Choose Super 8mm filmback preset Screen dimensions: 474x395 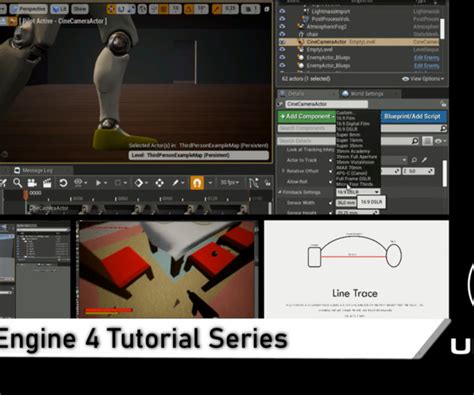click(348, 135)
